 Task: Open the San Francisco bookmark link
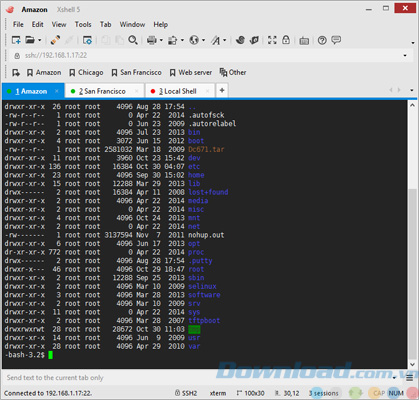click(136, 72)
